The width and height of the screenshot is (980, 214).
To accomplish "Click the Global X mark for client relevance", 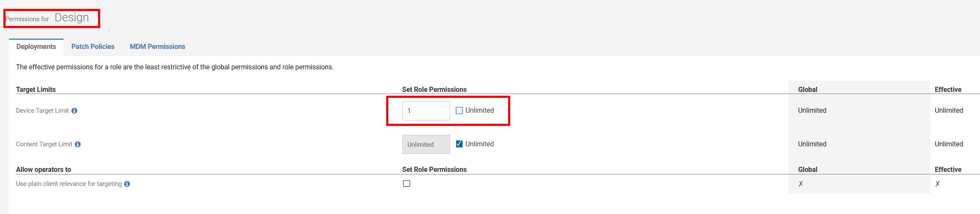I will pyautogui.click(x=801, y=184).
